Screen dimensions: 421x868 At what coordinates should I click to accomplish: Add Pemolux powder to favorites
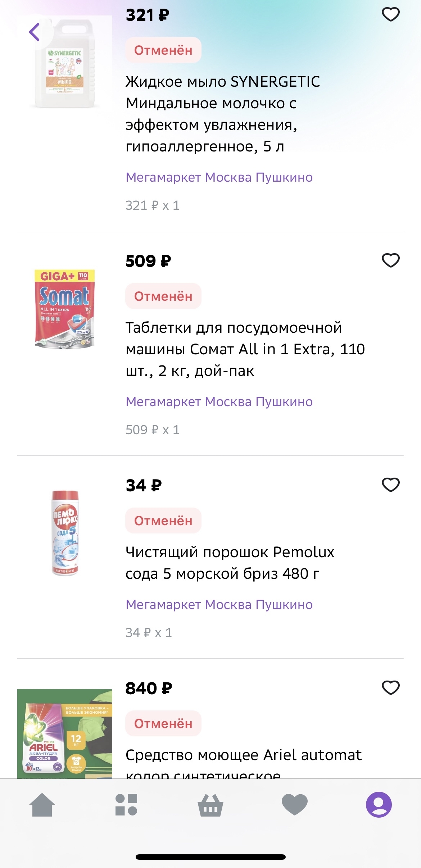pos(390,485)
